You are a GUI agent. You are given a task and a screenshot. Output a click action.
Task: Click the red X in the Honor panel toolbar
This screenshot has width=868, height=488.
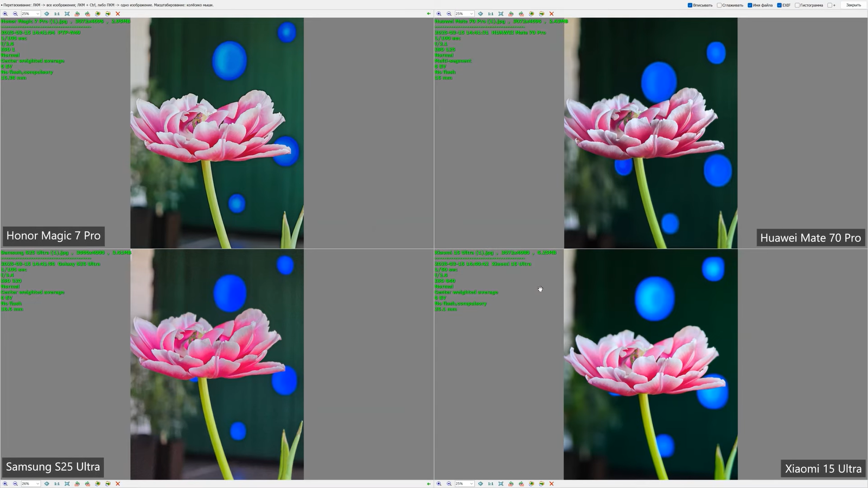coord(118,14)
